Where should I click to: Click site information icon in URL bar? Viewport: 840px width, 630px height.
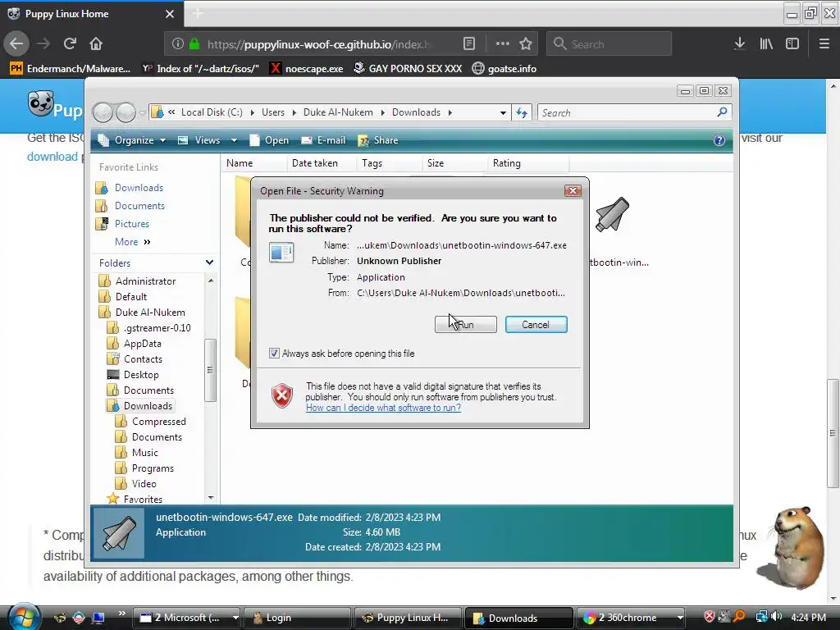click(178, 44)
